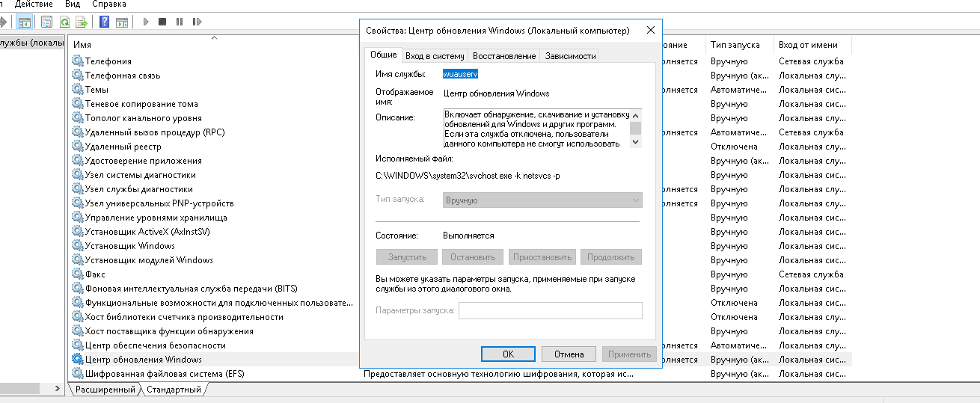The image size is (980, 403).
Task: Switch to the Стандартный view tab at the bottom
Action: [x=174, y=390]
